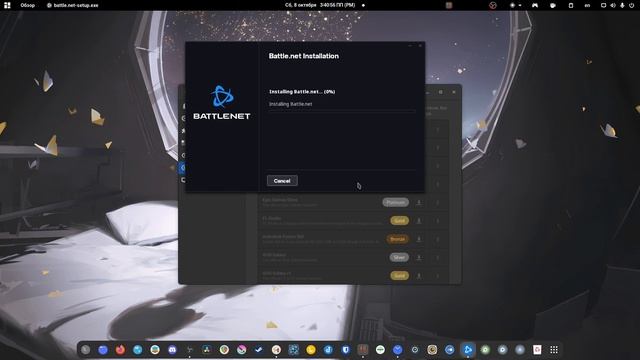Show all applications grid in dock
The height and width of the screenshot is (360, 640).
(554, 350)
